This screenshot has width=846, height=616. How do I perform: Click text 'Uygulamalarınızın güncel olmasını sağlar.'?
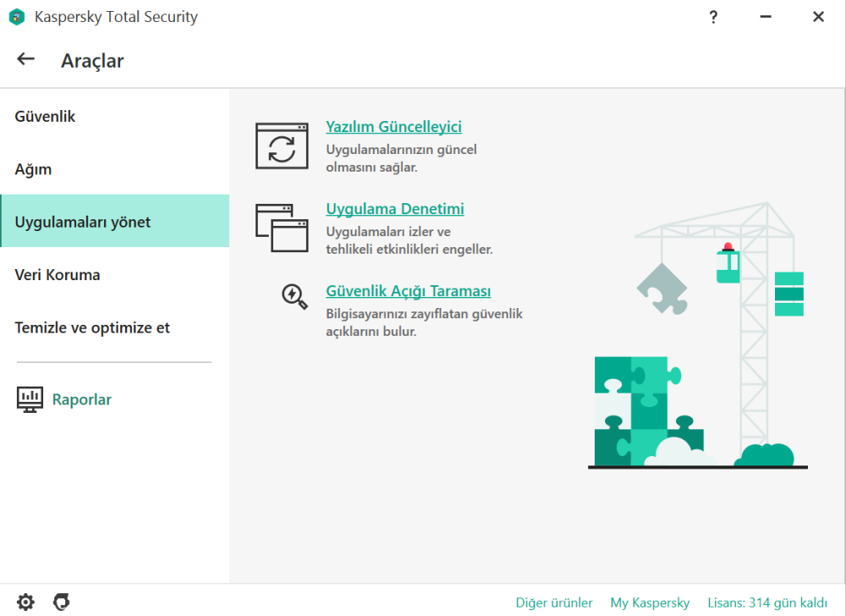401,158
